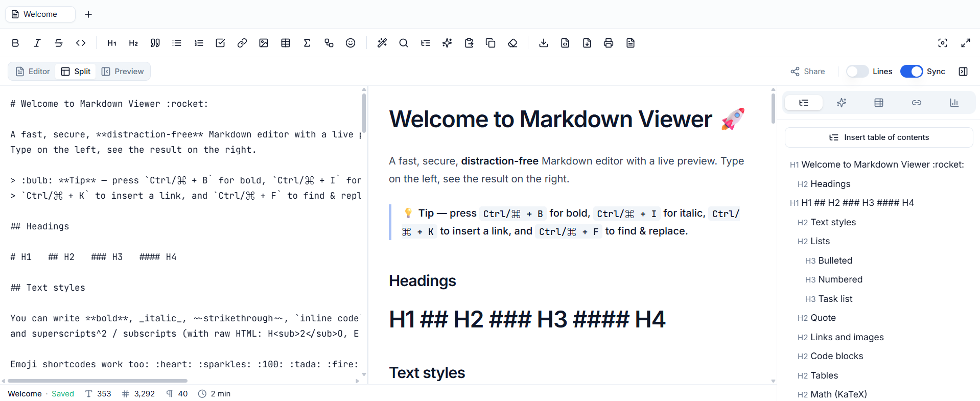Insert inline code with the angle-brackets icon

(81, 43)
